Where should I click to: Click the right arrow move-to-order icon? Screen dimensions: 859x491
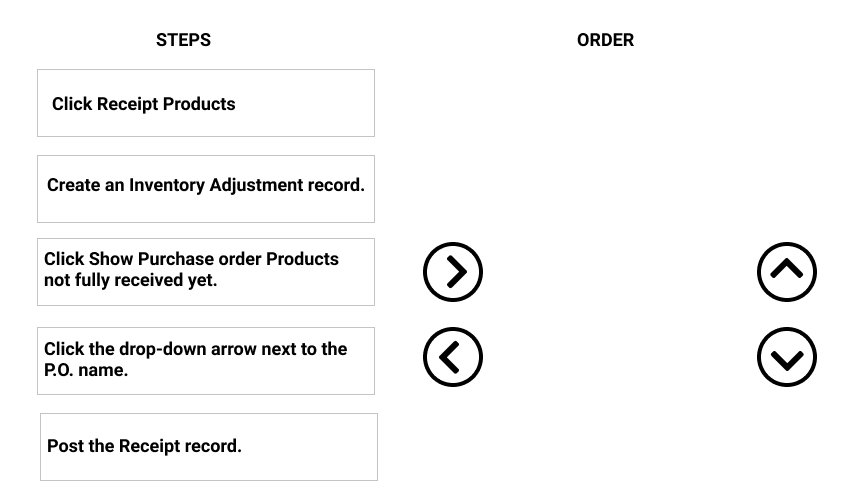click(x=453, y=272)
